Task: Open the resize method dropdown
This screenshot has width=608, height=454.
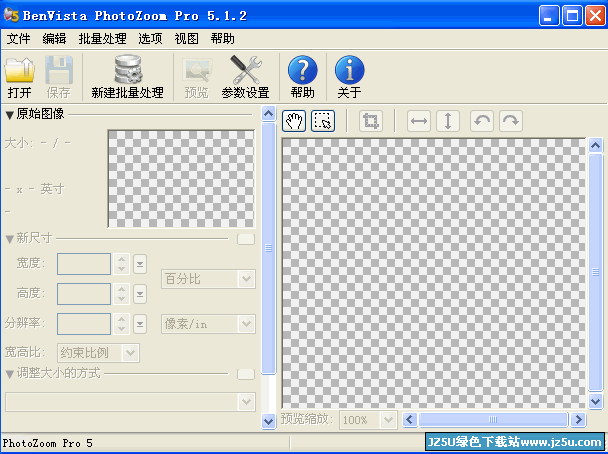Action: [130, 402]
